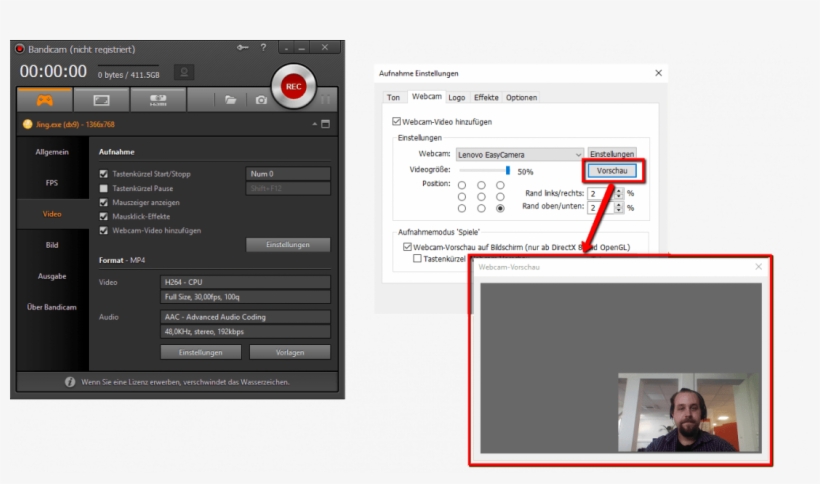Open output folder via folder icon
Image resolution: width=820 pixels, height=484 pixels.
point(231,100)
